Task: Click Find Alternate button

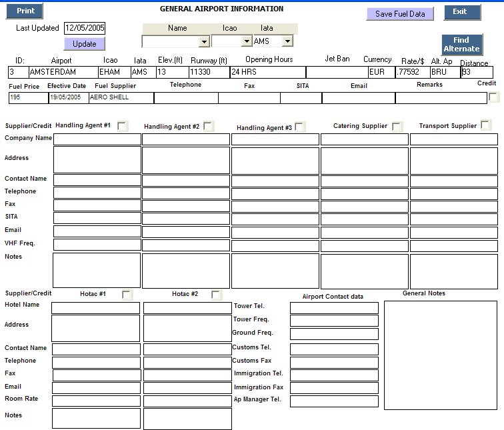Action: 462,45
